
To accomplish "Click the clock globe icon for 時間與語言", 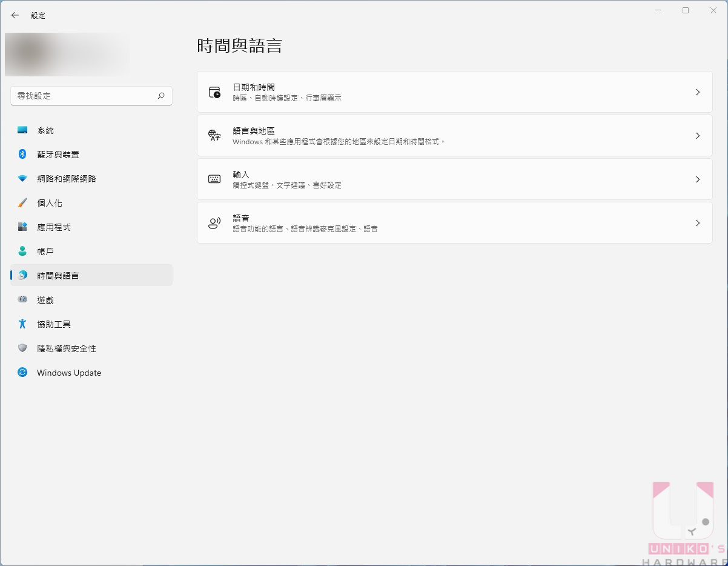I will (22, 276).
